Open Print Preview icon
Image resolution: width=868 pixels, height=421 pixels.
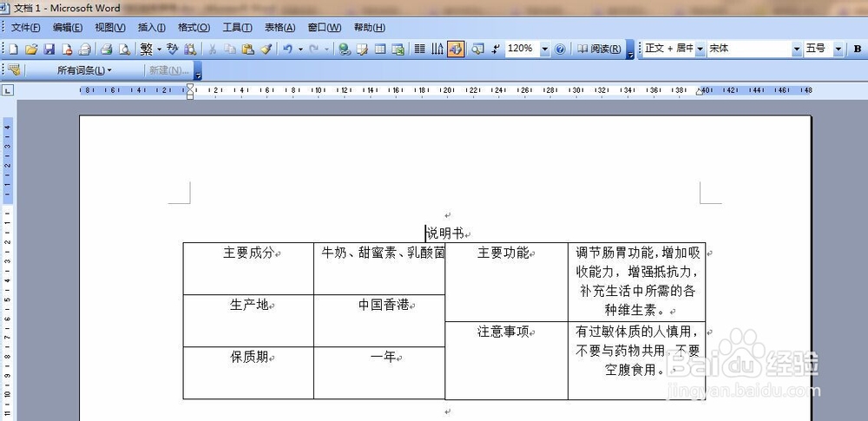(x=124, y=49)
